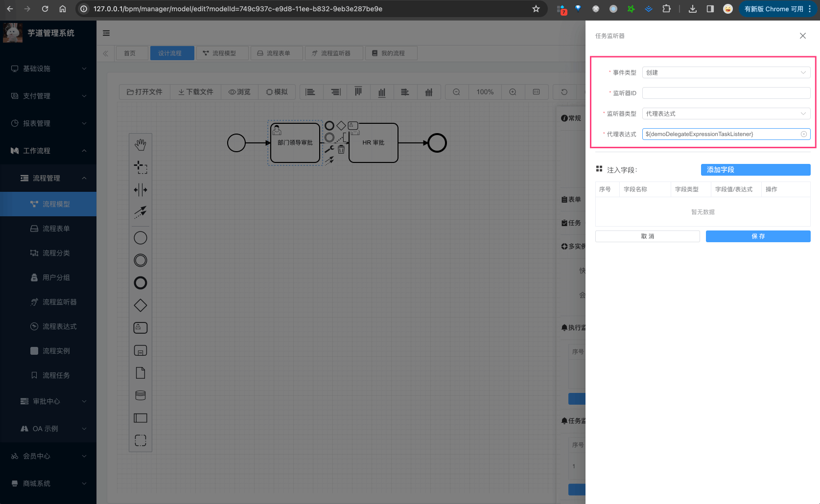Screen dimensions: 820x504
Task: Cancel with the 取消 button
Action: pos(647,236)
